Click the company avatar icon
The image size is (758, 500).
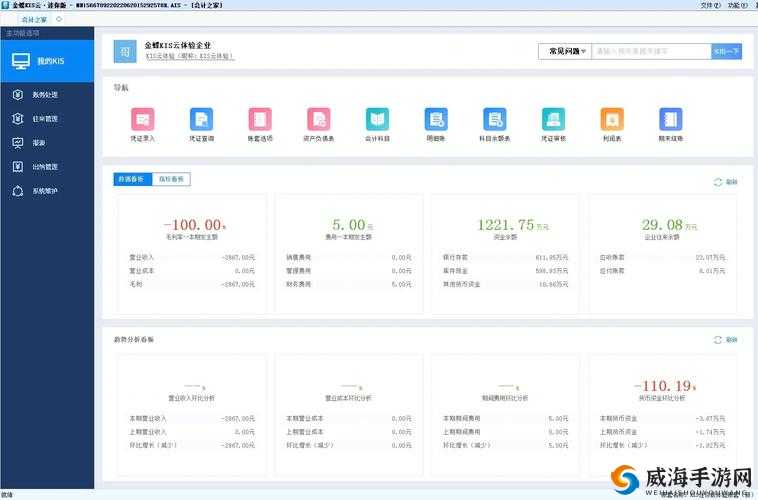[x=125, y=52]
